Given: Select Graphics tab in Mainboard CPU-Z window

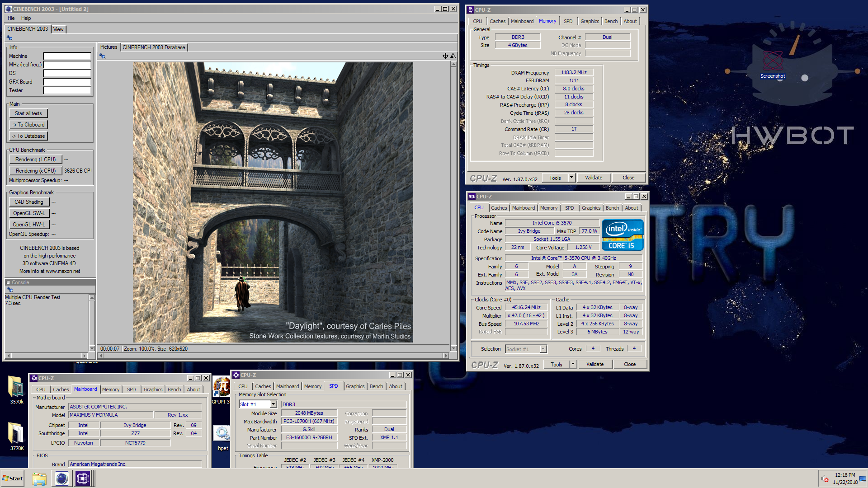Looking at the screenshot, I should (153, 389).
